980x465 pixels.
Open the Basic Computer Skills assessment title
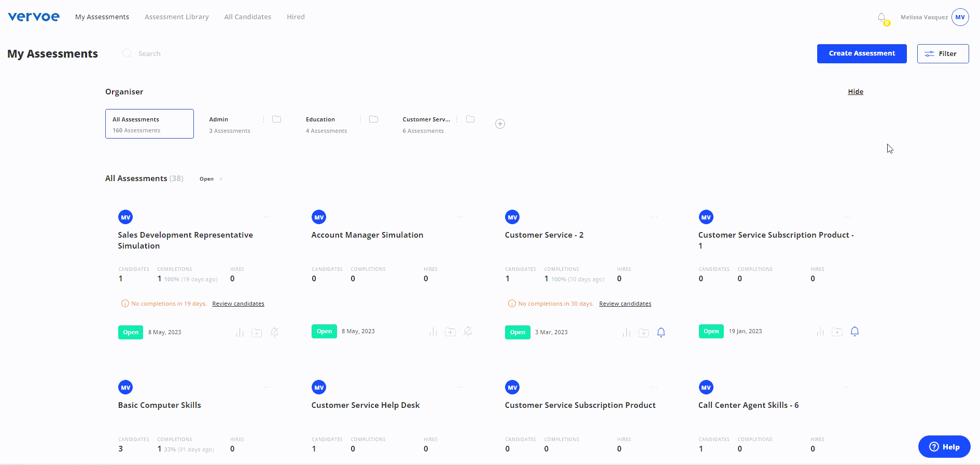coord(159,405)
